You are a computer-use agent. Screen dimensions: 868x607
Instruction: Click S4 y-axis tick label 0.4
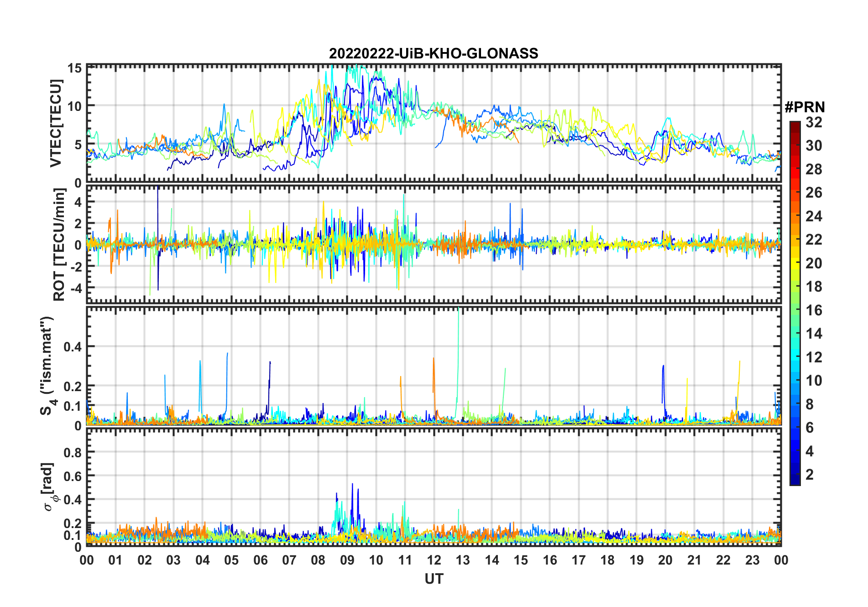pyautogui.click(x=73, y=347)
